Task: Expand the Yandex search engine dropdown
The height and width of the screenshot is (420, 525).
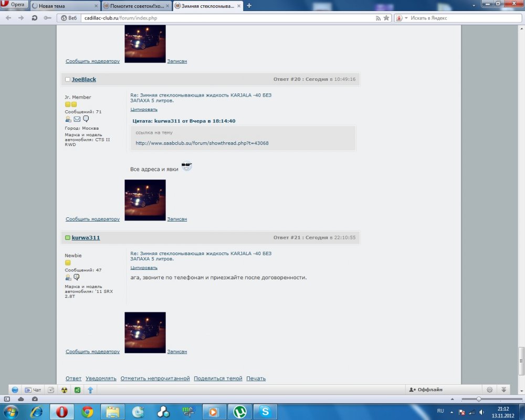Action: click(x=406, y=18)
